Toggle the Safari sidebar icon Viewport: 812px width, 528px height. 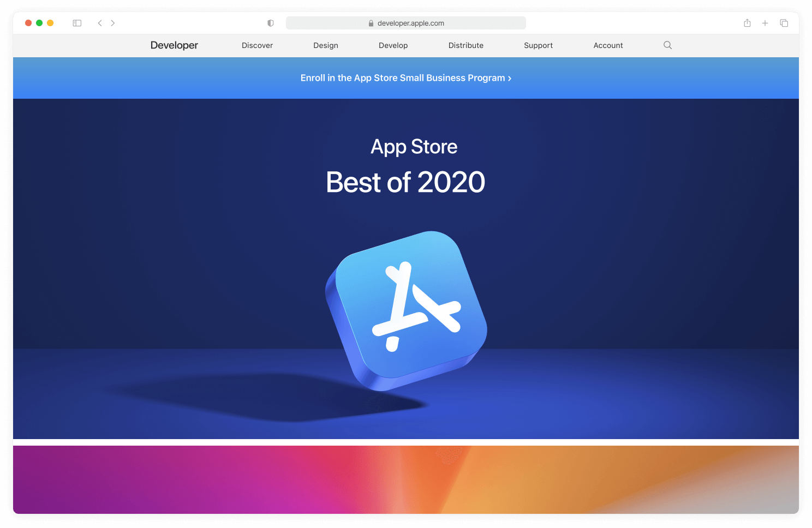pyautogui.click(x=77, y=23)
